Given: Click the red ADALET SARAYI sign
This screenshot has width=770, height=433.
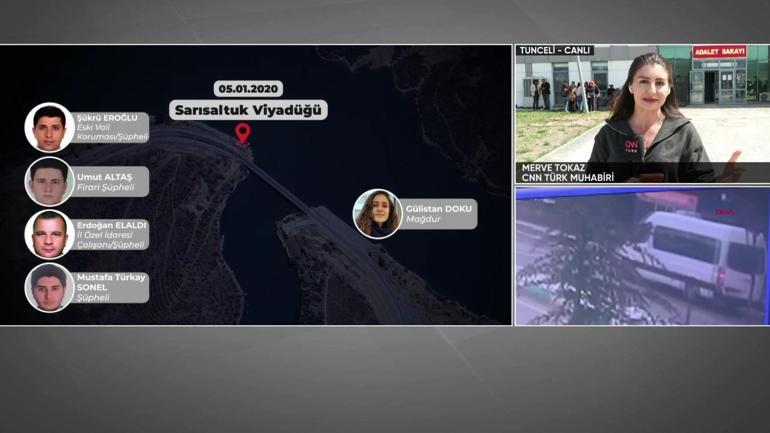Looking at the screenshot, I should coord(719,52).
